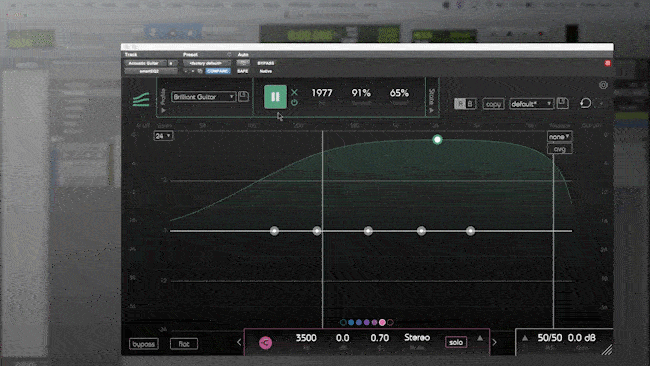Click the sonible wave logo icon
This screenshot has width=650, height=366.
point(141,99)
